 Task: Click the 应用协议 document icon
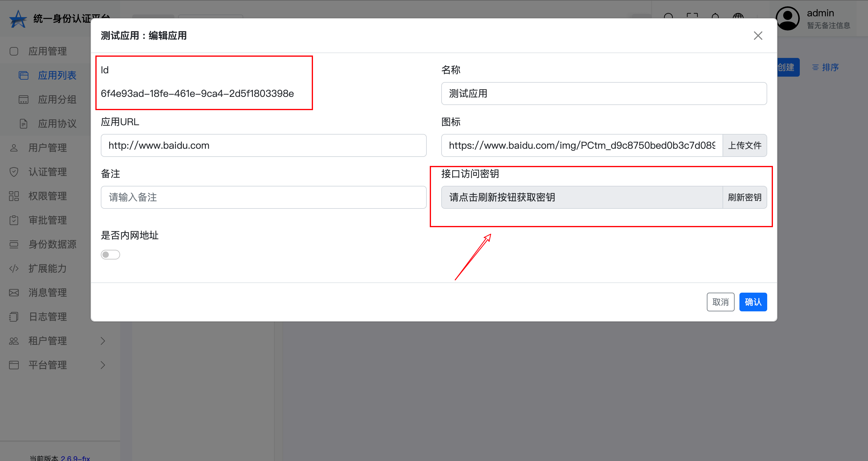23,124
